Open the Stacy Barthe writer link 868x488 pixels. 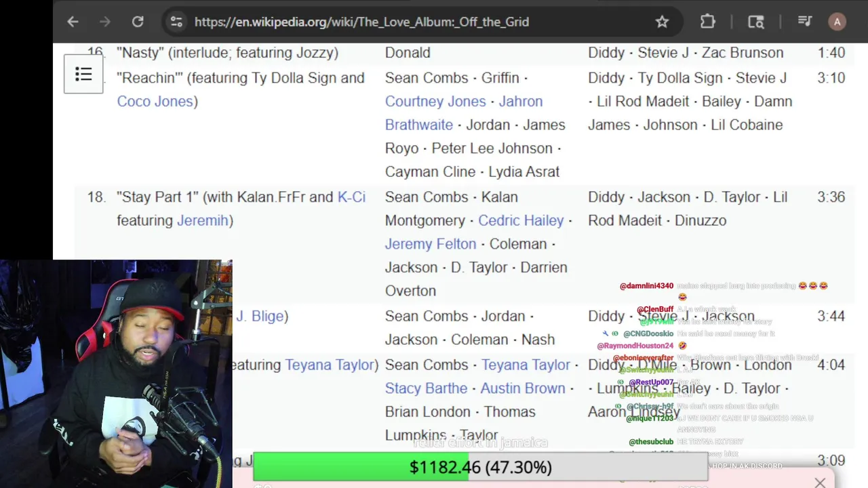(x=426, y=388)
